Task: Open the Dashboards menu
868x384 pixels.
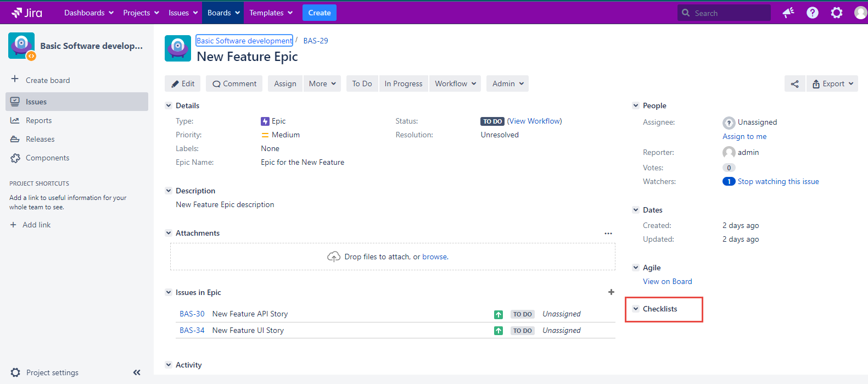Action: 88,13
